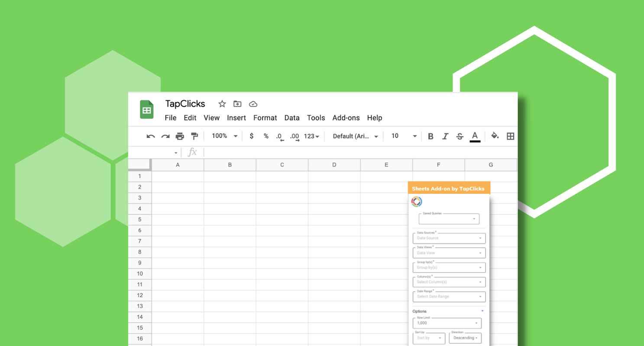Toggle strikethrough formatting
This screenshot has width=644, height=346.
460,136
